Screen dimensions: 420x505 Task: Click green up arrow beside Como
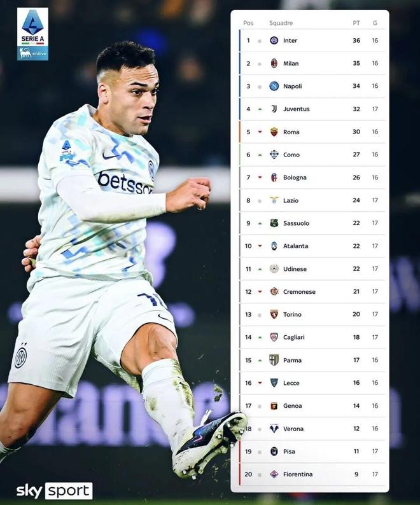click(x=260, y=155)
